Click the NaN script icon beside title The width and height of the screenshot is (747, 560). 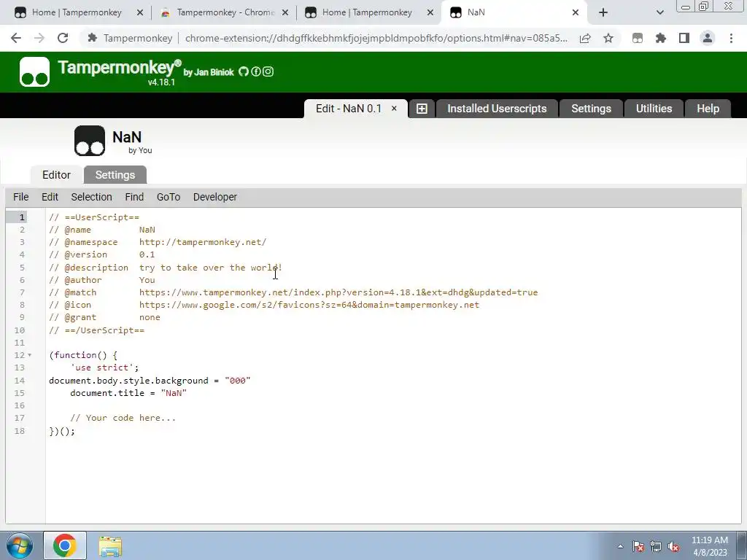click(90, 141)
